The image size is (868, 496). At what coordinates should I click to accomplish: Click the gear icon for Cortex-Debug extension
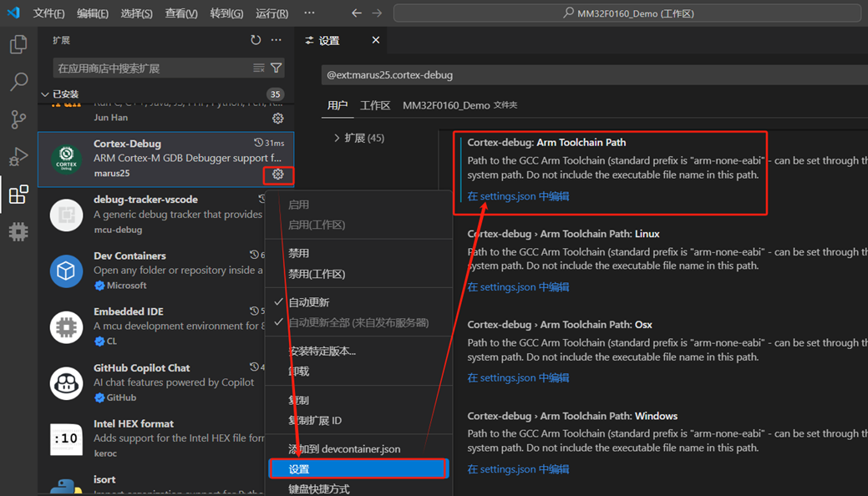(x=277, y=175)
